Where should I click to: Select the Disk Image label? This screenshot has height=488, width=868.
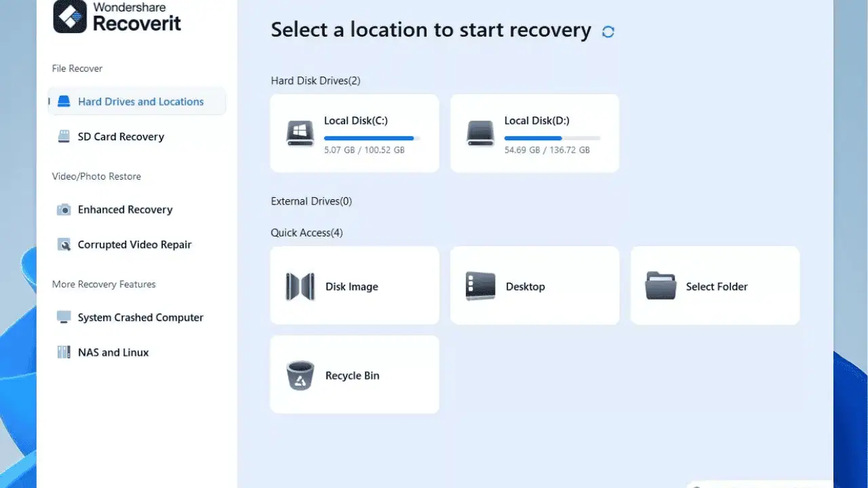coord(351,287)
